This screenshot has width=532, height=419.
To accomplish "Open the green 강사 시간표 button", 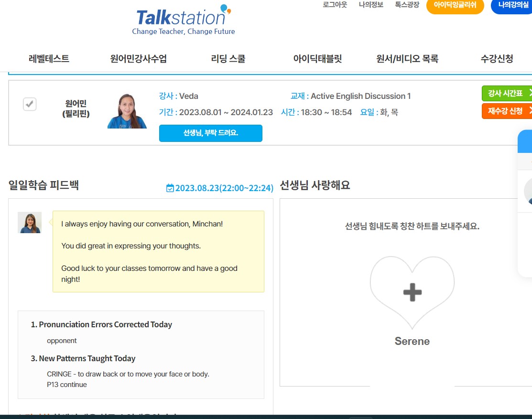I will point(507,94).
